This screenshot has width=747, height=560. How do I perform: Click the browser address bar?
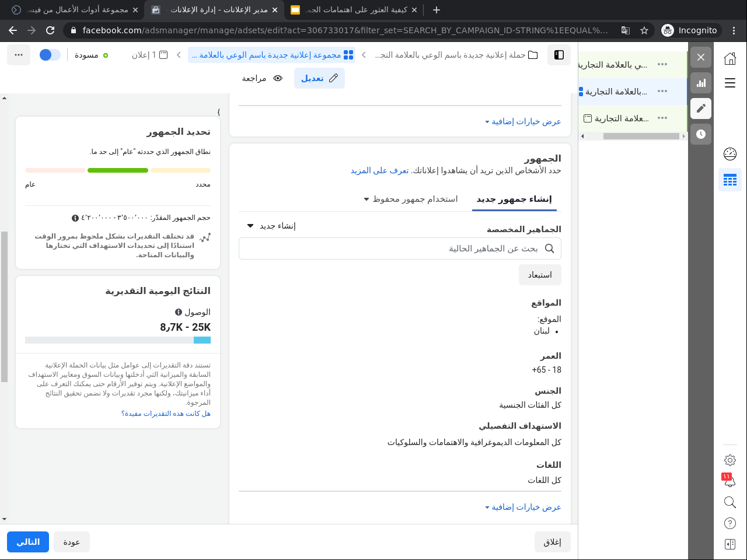[344, 30]
